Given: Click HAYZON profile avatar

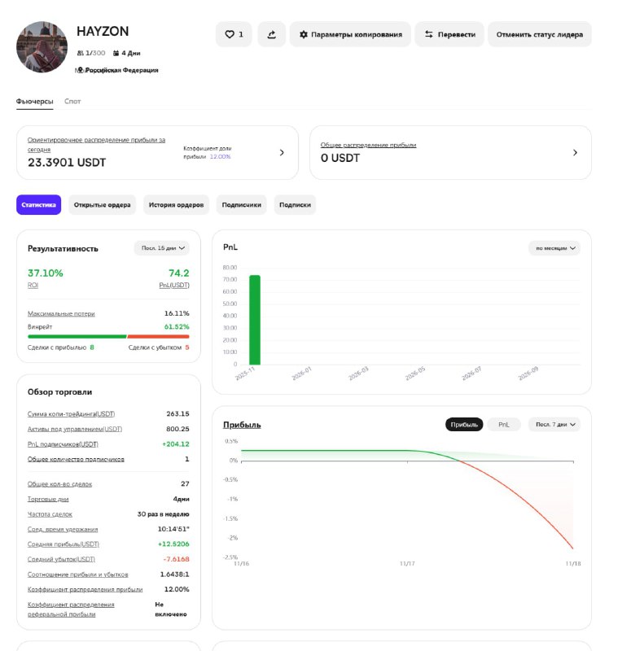Looking at the screenshot, I should coord(42,46).
